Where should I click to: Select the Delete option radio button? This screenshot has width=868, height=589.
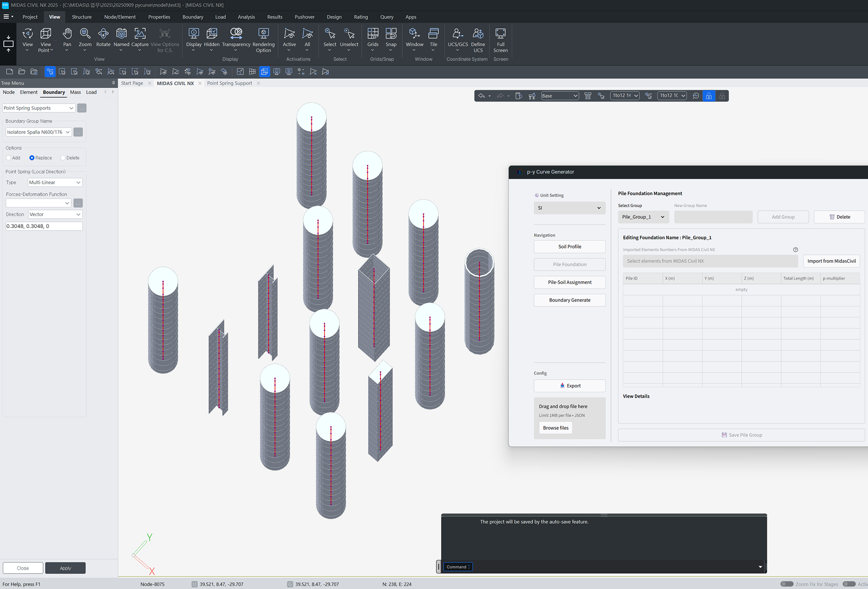coord(63,158)
